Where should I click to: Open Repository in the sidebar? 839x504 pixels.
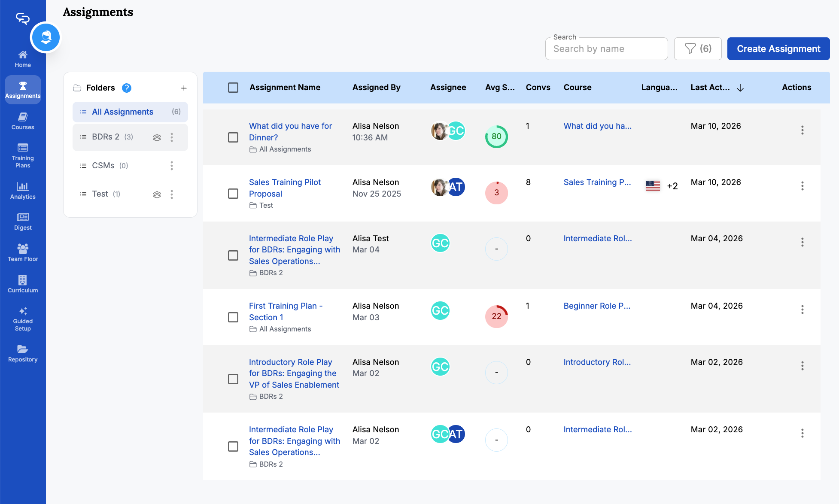[x=23, y=353]
